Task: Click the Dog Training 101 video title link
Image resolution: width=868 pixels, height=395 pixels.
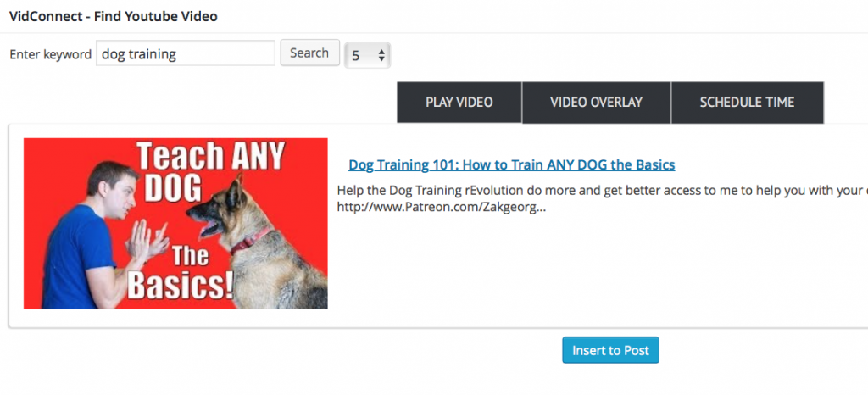Action: (511, 164)
